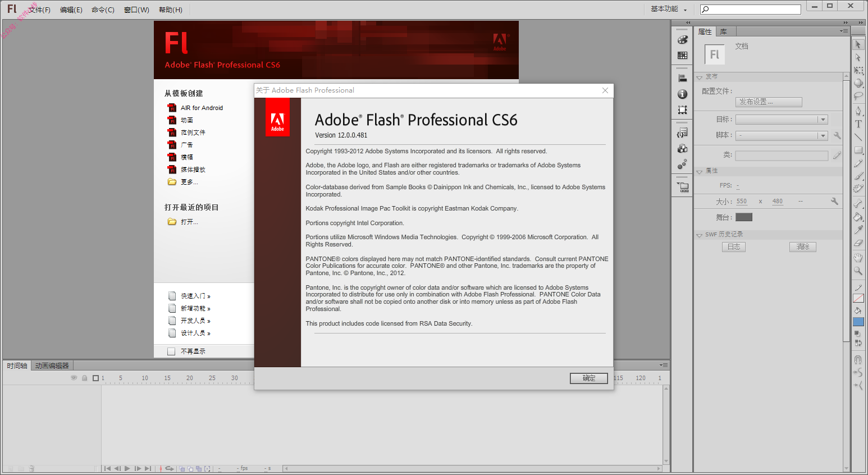
Task: Click the swap colors icon
Action: click(857, 342)
